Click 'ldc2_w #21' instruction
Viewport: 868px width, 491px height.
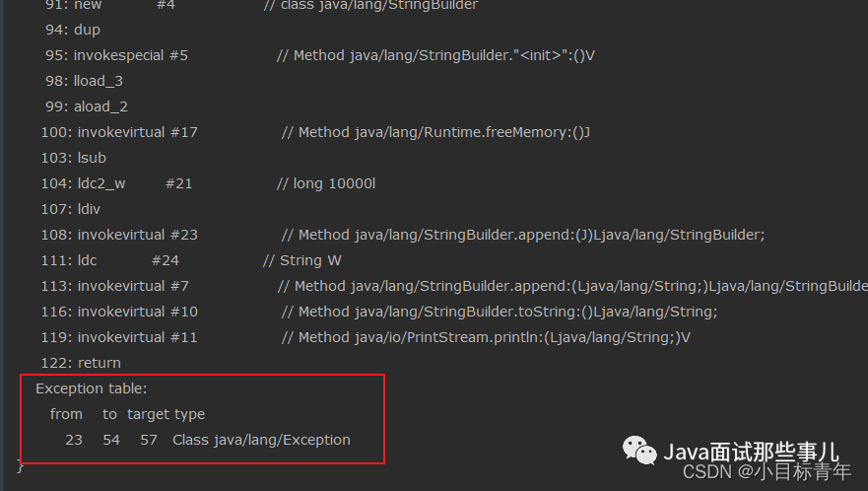pos(135,183)
